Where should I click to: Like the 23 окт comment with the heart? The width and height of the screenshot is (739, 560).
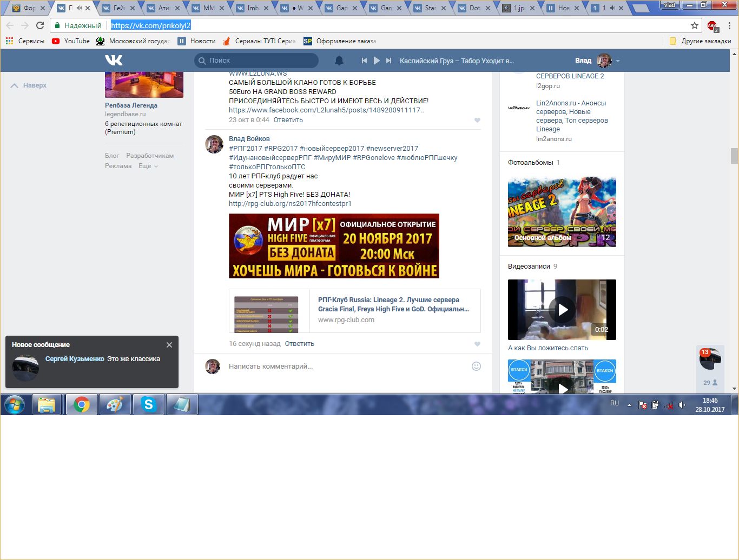click(477, 120)
